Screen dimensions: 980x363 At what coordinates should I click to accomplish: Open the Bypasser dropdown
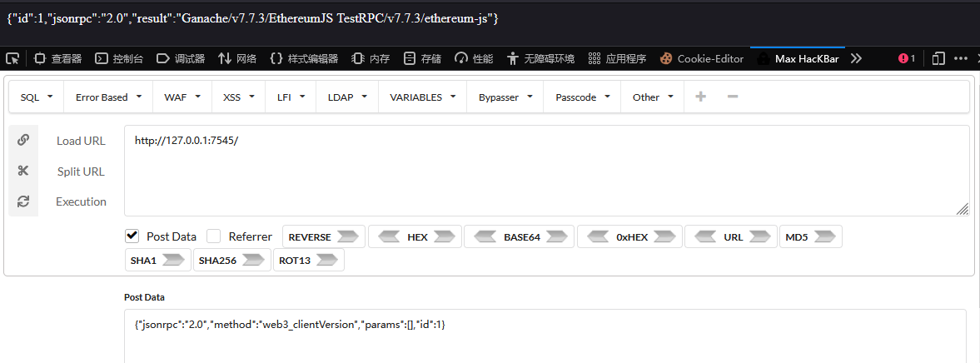point(505,97)
